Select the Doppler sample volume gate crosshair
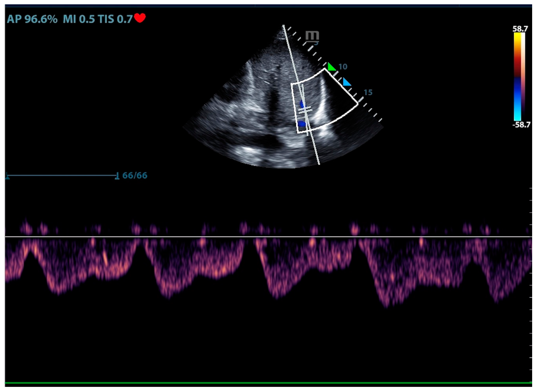Image resolution: width=537 pixels, height=392 pixels. tap(305, 110)
